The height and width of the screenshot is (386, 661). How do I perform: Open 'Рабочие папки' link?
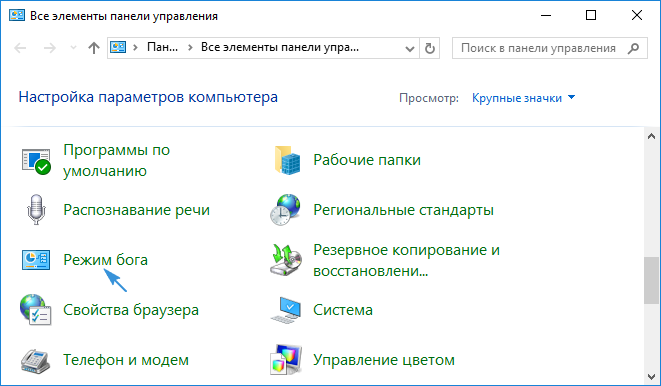tap(367, 160)
